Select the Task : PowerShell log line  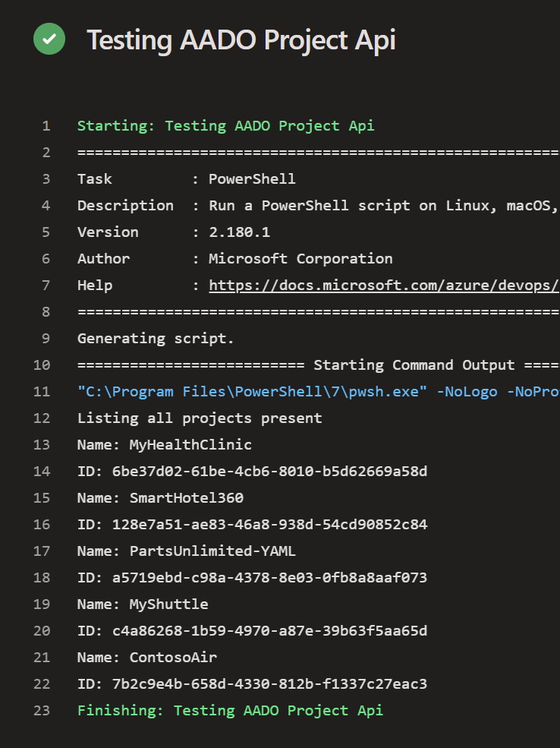[187, 179]
